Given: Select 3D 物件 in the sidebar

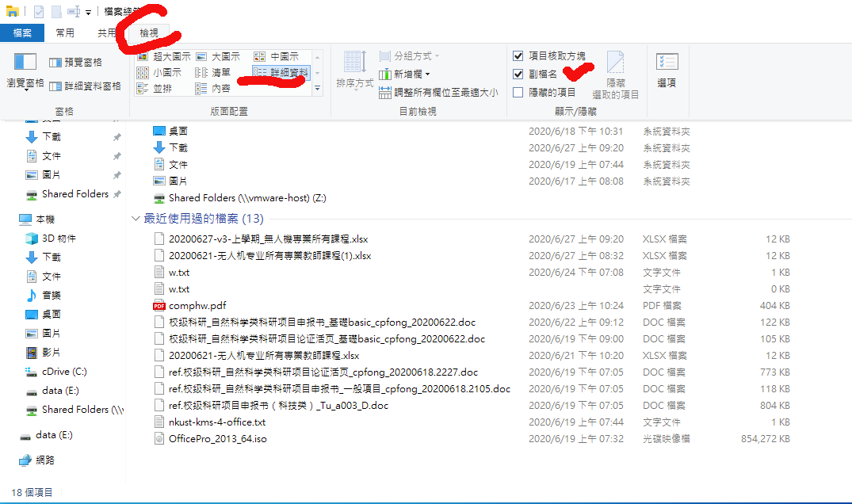Looking at the screenshot, I should [59, 239].
